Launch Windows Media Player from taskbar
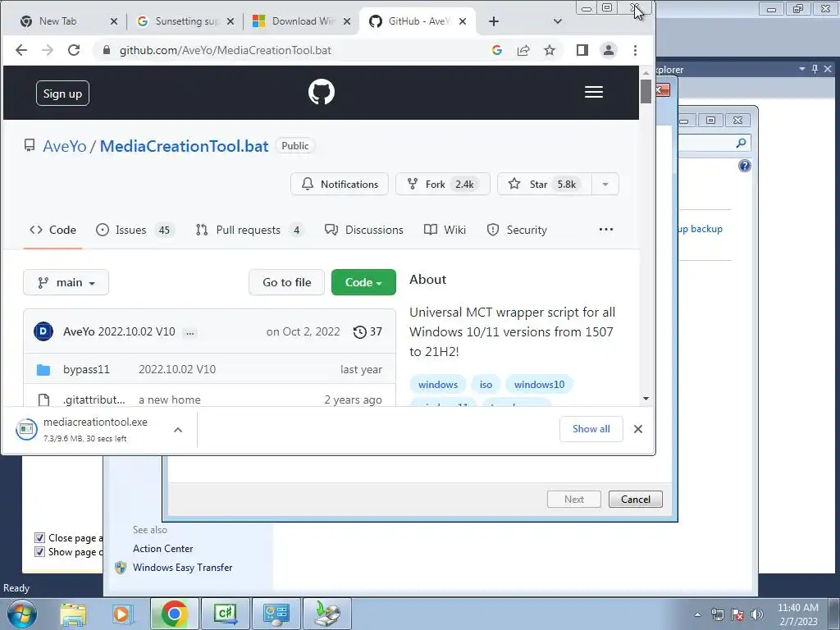This screenshot has width=840, height=630. pos(122,614)
